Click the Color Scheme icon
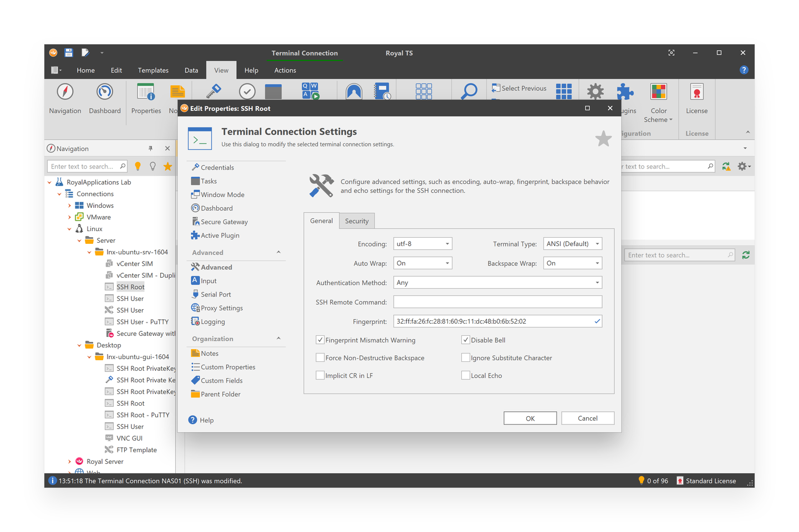799x532 pixels. tap(658, 92)
